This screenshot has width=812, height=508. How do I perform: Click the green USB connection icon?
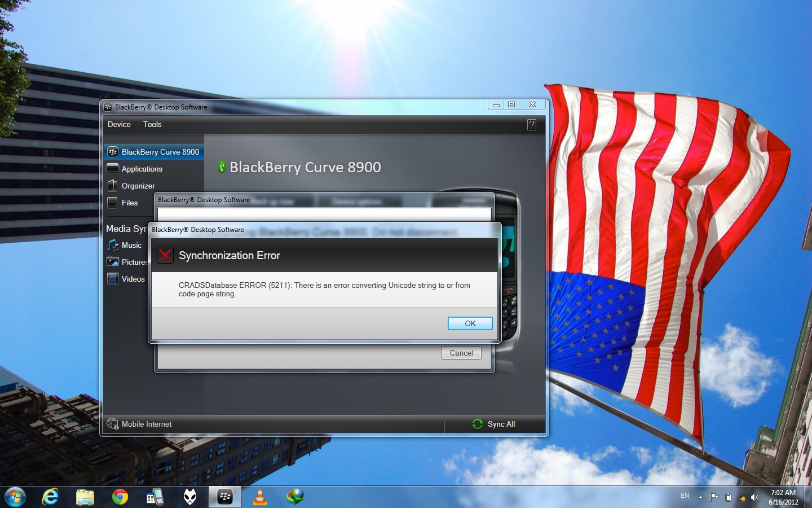coord(222,167)
